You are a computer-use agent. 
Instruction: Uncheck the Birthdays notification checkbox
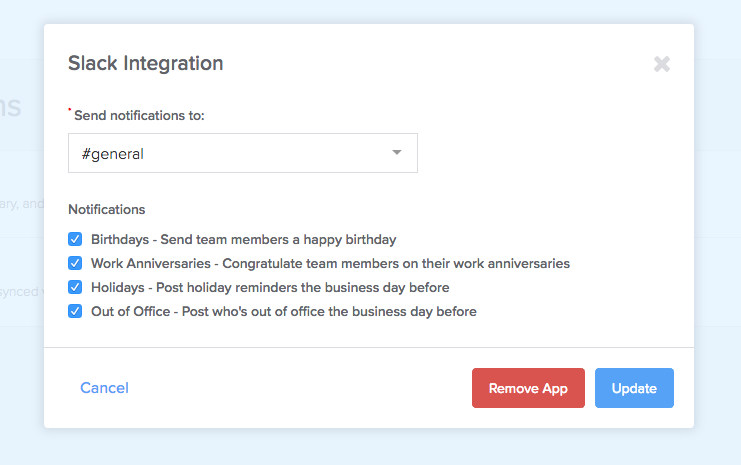pyautogui.click(x=75, y=239)
